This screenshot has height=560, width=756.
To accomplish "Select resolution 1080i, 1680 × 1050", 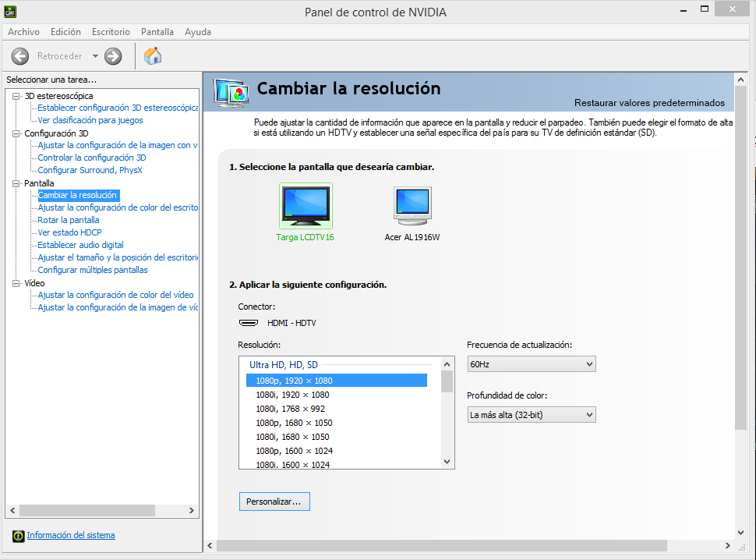I will (x=337, y=437).
